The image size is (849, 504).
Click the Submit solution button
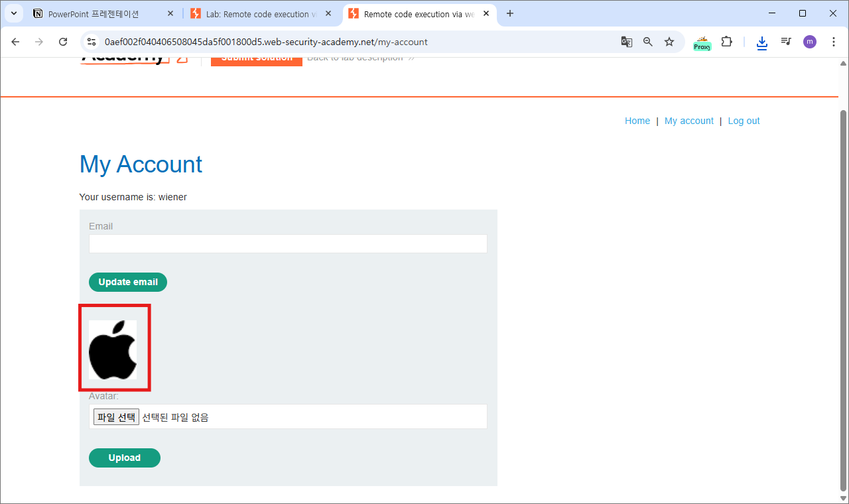click(x=257, y=60)
